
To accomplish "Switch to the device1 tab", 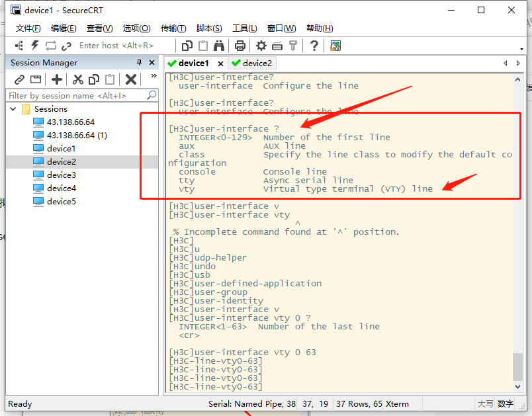I will (x=193, y=63).
